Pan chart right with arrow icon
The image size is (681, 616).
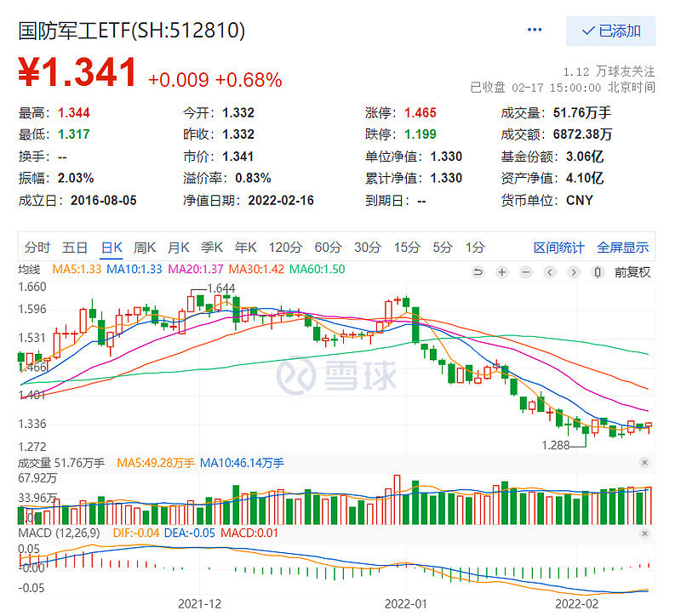pos(574,272)
